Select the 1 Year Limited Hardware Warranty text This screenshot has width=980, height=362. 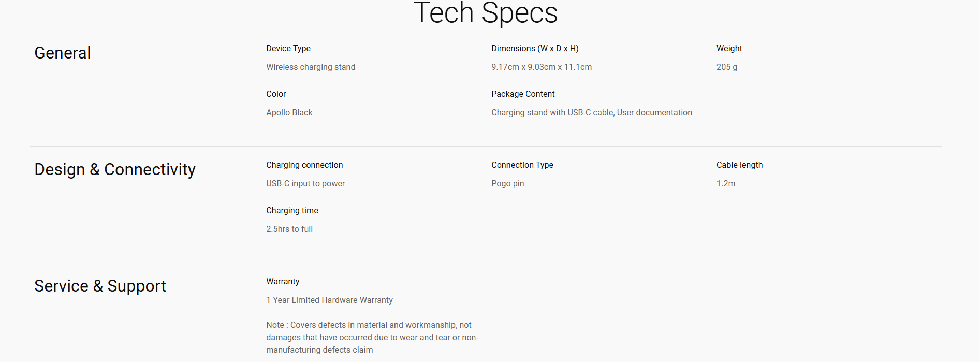[329, 300]
